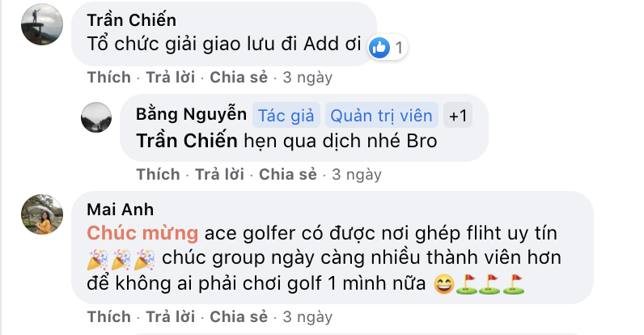The height and width of the screenshot is (335, 644).
Task: Click the Tác giả badge
Action: [x=286, y=116]
